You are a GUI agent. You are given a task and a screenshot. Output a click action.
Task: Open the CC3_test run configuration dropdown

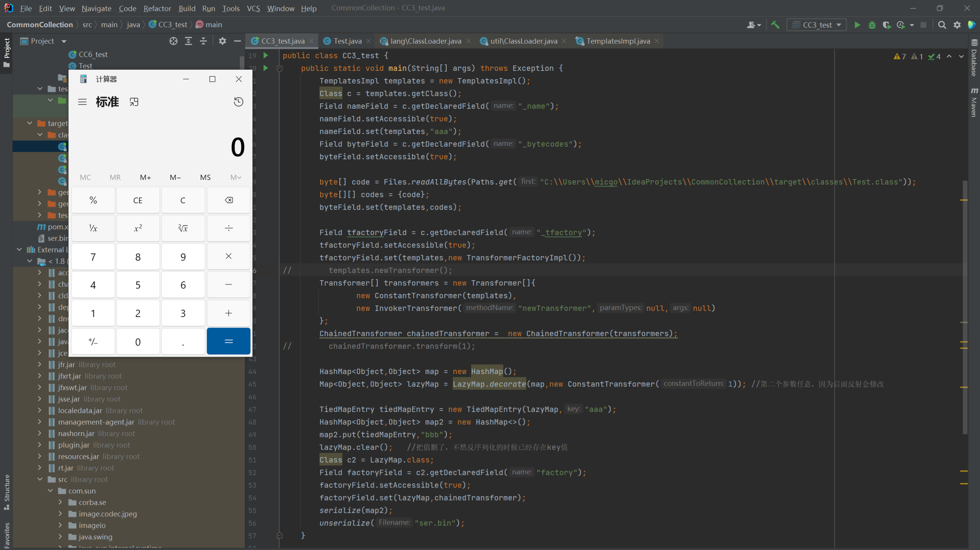816,25
